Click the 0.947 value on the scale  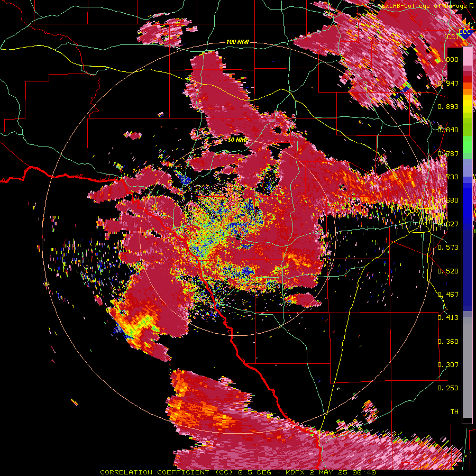click(x=448, y=83)
